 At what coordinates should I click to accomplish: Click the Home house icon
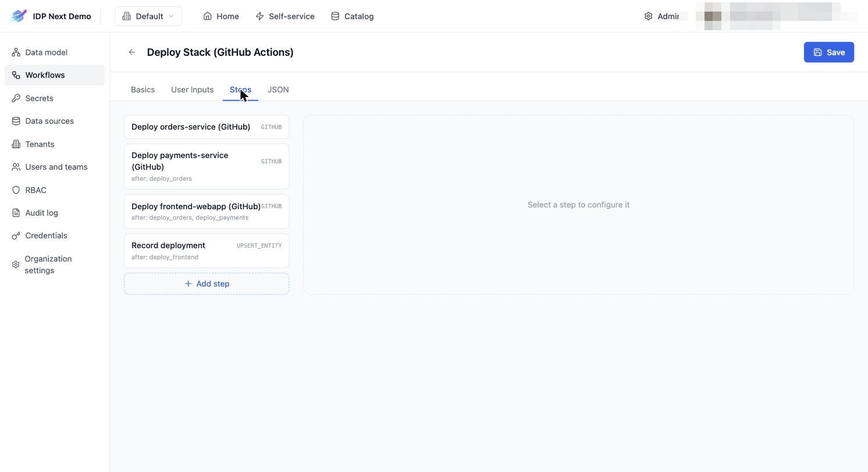click(207, 16)
